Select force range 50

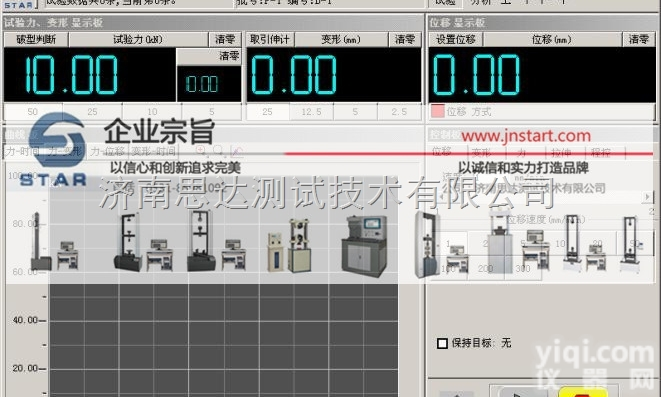[x=33, y=112]
